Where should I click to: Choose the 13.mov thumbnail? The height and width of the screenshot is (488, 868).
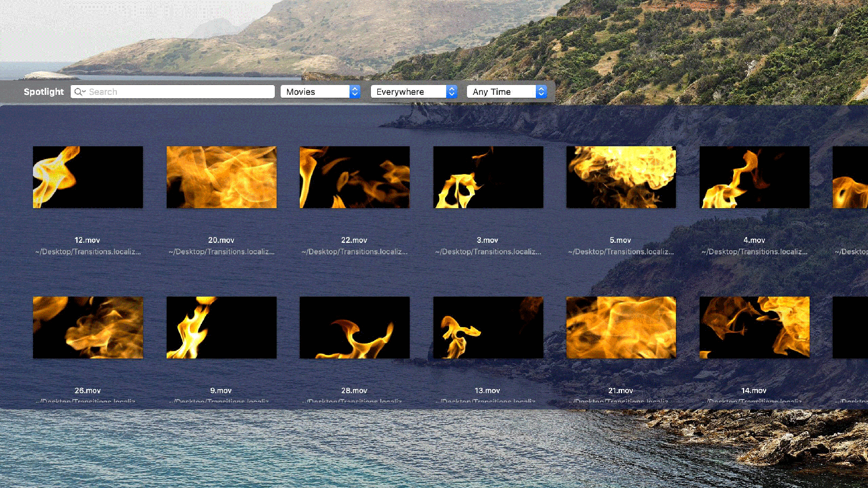488,327
